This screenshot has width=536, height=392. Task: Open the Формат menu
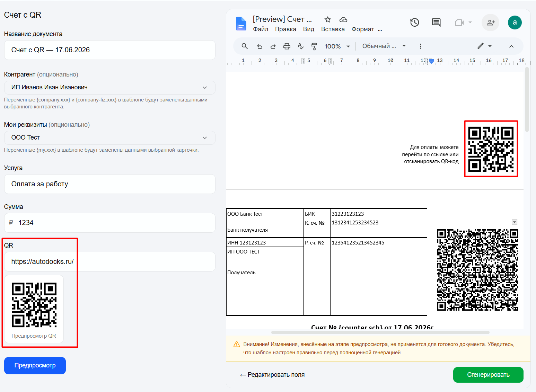(x=363, y=29)
